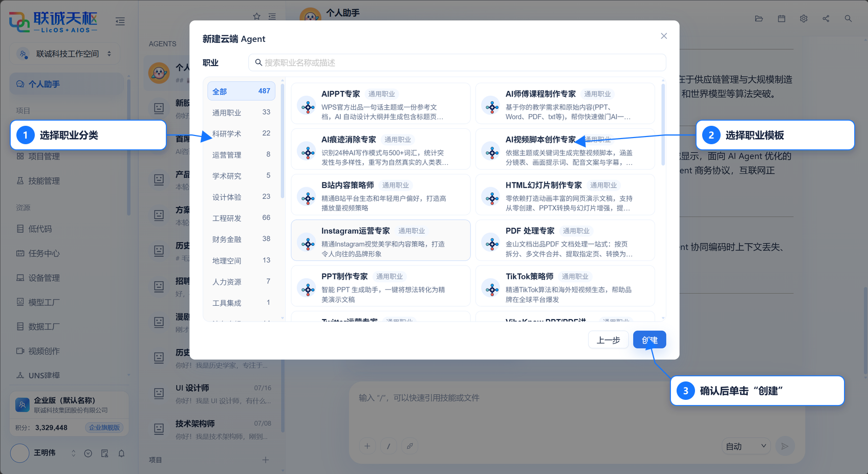Choose the B站内容策略师 template card
The image size is (868, 474).
pos(381,195)
